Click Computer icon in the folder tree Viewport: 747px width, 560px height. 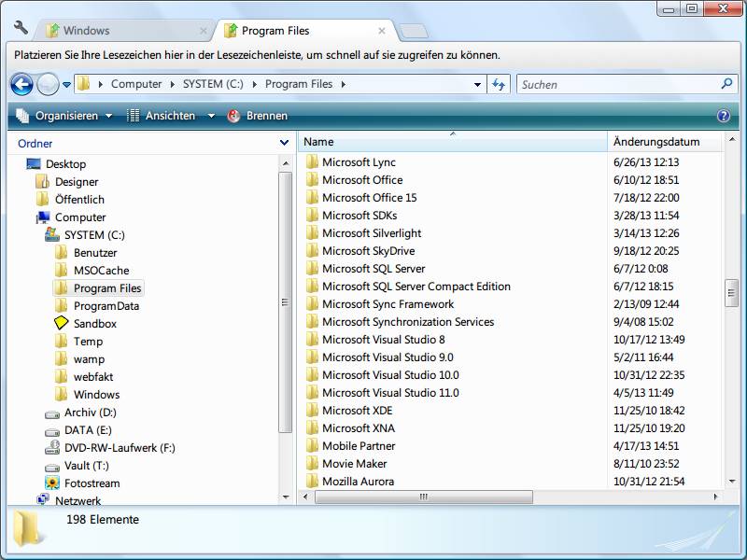point(43,217)
